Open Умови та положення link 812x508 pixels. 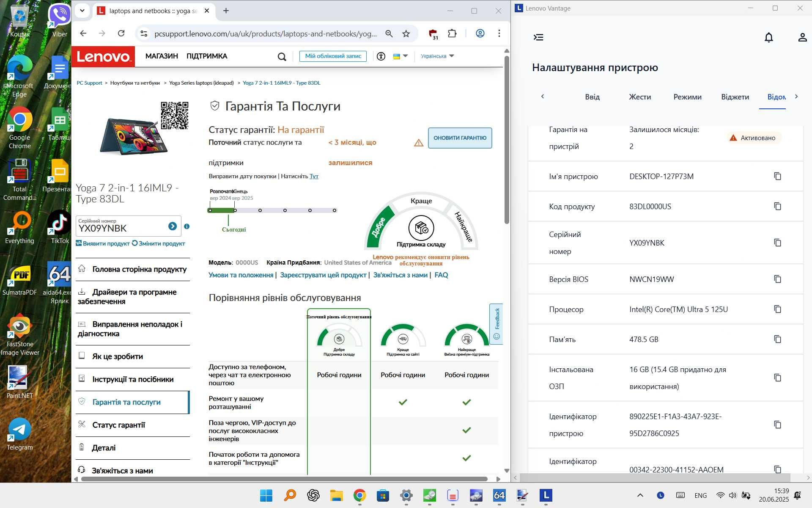(x=241, y=275)
